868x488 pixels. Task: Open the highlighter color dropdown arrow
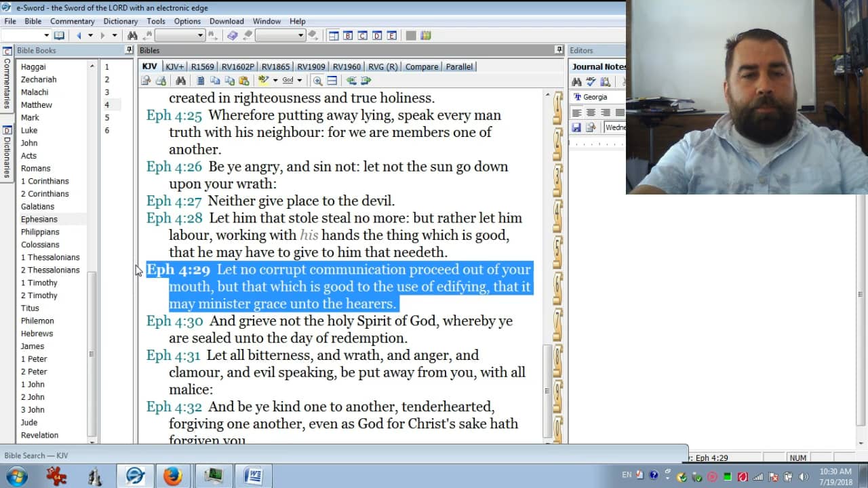pos(275,81)
